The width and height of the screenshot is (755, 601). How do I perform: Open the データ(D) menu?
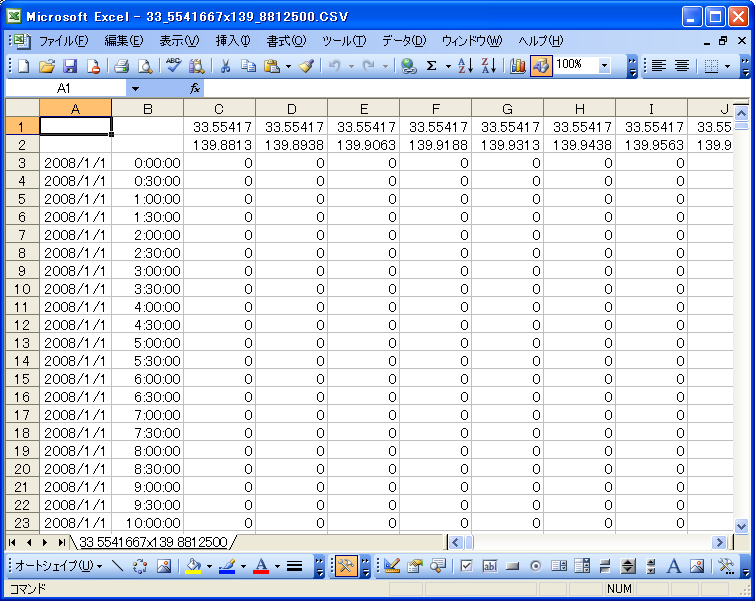404,41
